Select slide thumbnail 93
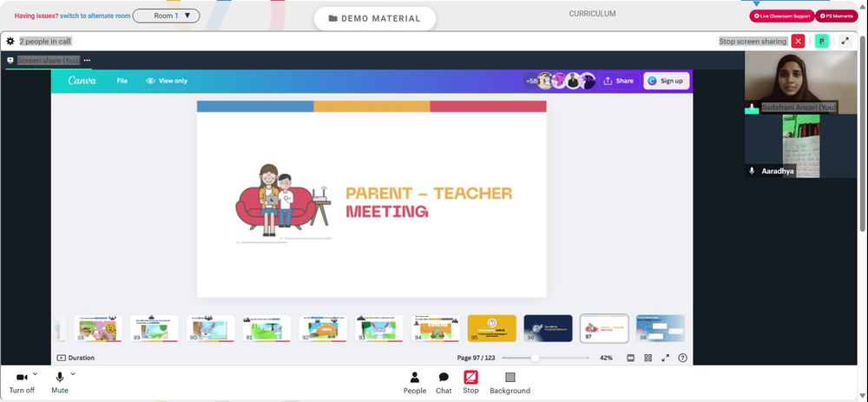Image resolution: width=868 pixels, height=402 pixels. point(379,328)
